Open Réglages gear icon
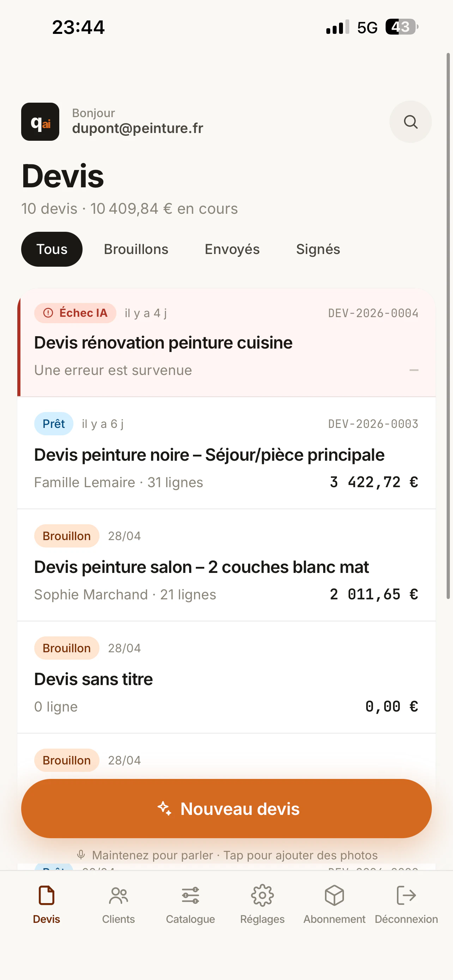 [262, 895]
